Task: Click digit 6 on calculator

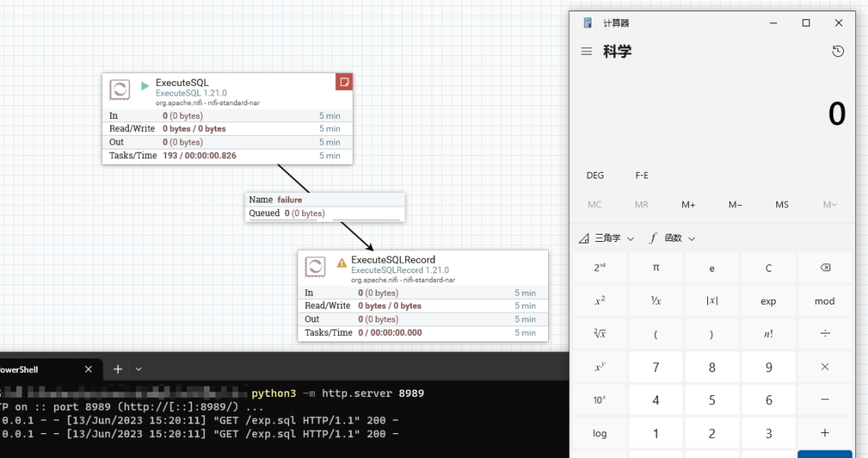Action: tap(768, 399)
